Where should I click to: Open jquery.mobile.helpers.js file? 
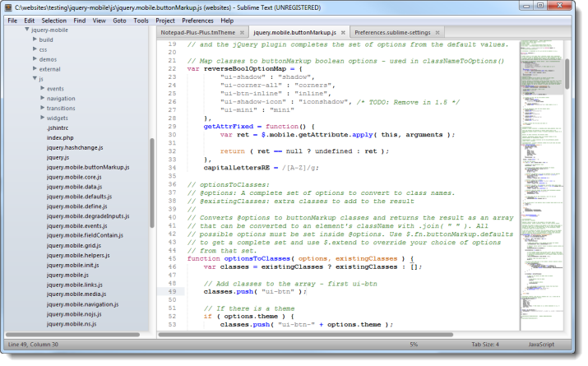(x=78, y=255)
